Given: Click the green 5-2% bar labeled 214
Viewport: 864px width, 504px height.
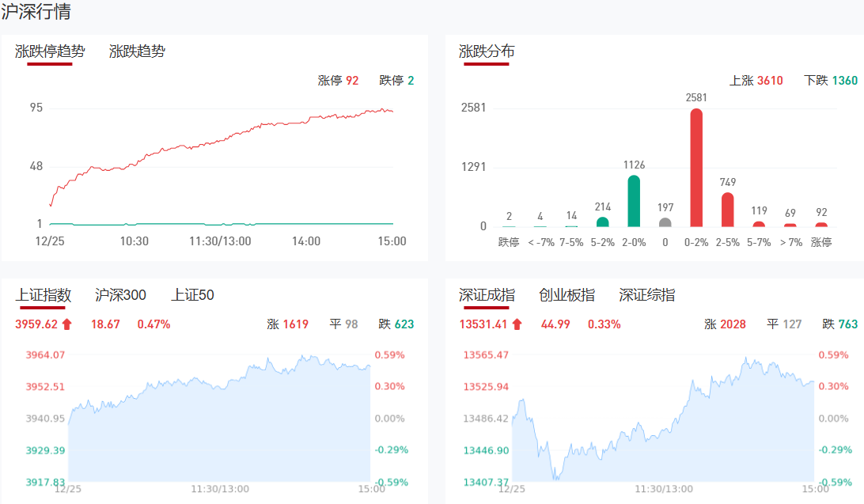Looking at the screenshot, I should pyautogui.click(x=603, y=222).
